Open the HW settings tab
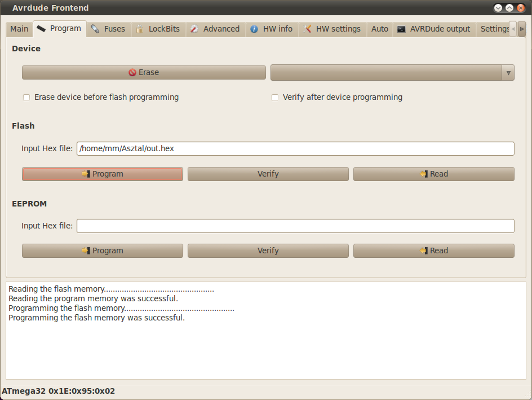The height and width of the screenshot is (400, 532). pyautogui.click(x=332, y=29)
